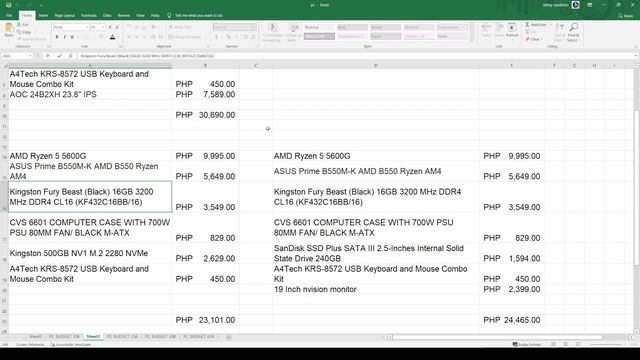Confirm entry with the formula bar checkmark

click(60, 56)
